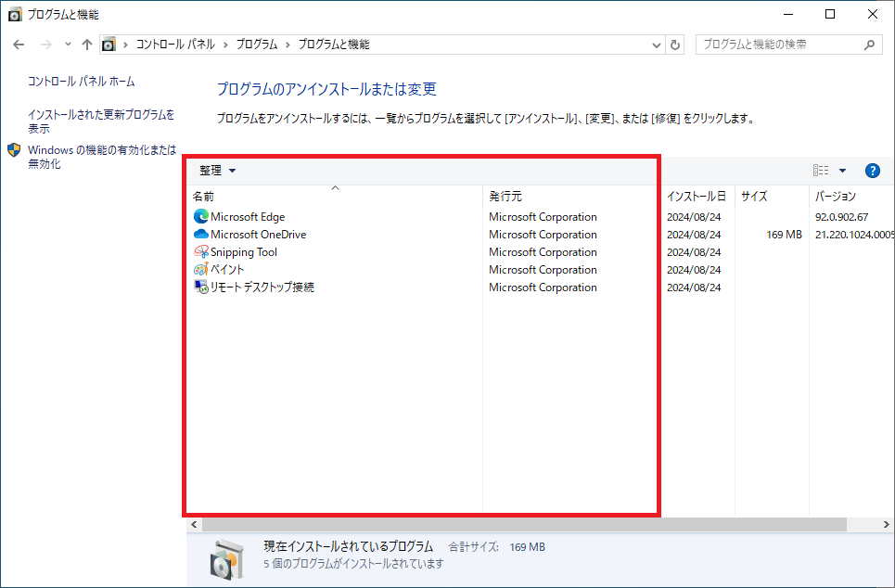
Task: Click the リモート デスクトップ接続 icon
Action: 201,288
